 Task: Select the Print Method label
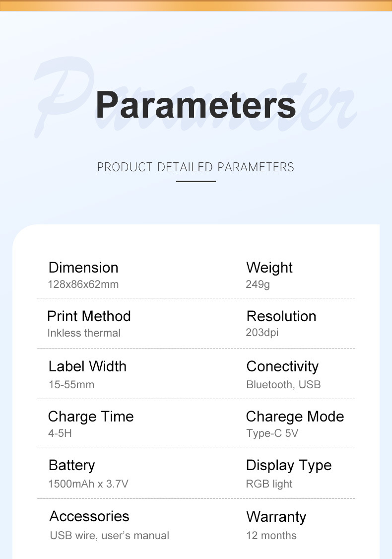pyautogui.click(x=89, y=316)
